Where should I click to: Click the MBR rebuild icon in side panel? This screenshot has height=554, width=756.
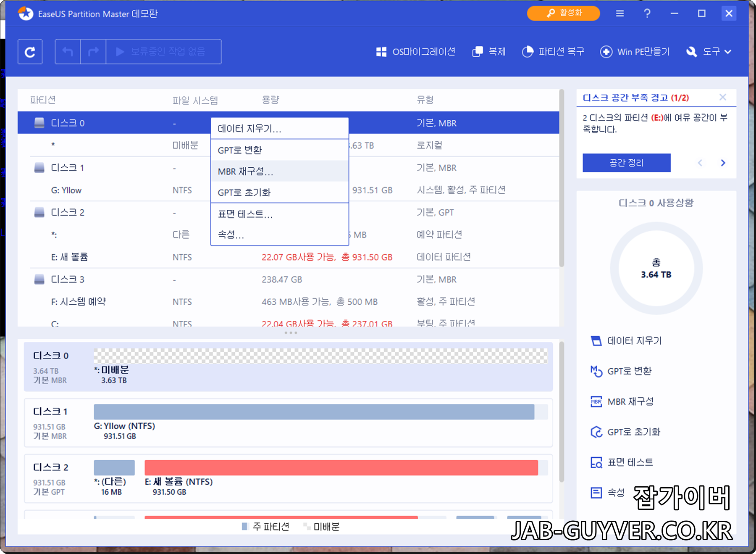tap(596, 401)
